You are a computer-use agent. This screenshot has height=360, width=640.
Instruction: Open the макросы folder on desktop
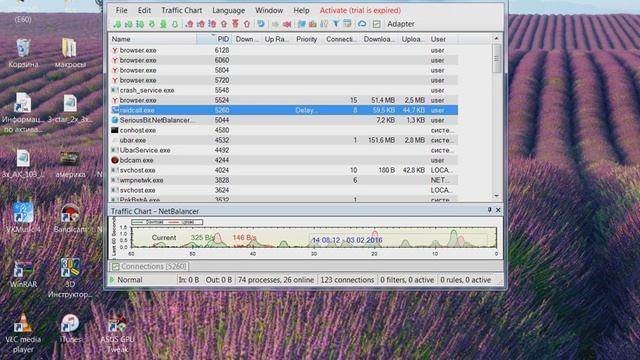[x=70, y=53]
